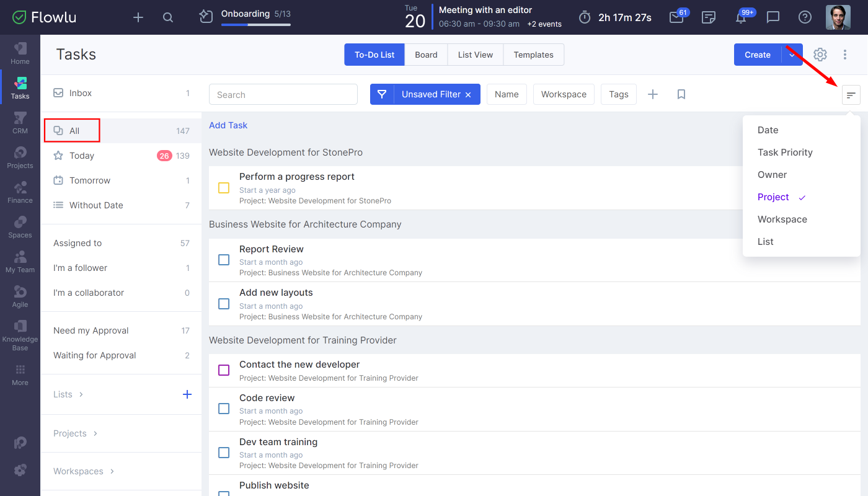
Task: Click the tasks Search field
Action: coord(283,94)
